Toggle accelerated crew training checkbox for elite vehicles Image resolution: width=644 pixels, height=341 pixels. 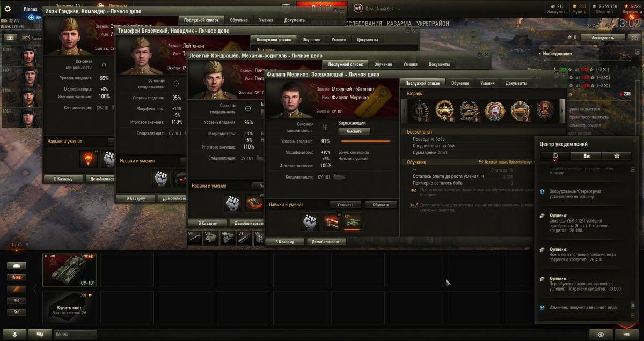(414, 205)
